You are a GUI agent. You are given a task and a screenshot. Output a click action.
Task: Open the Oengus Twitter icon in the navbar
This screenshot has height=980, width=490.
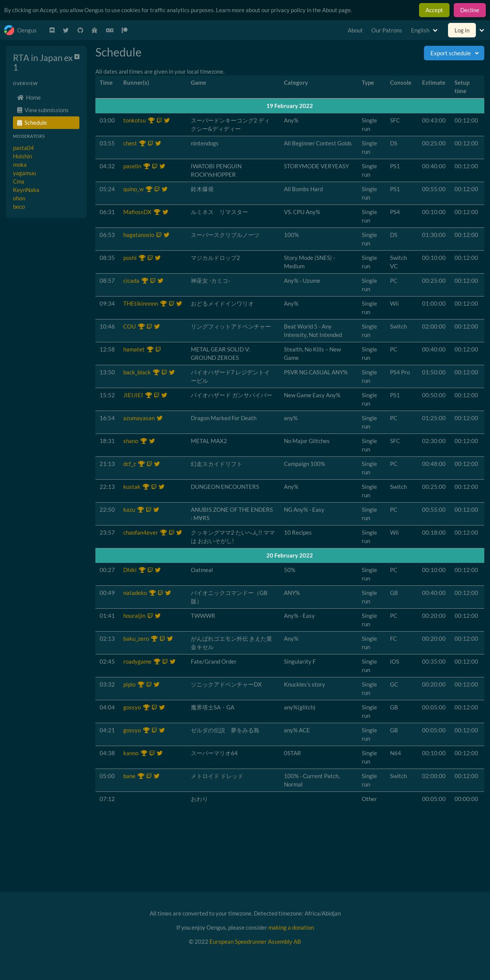point(66,30)
